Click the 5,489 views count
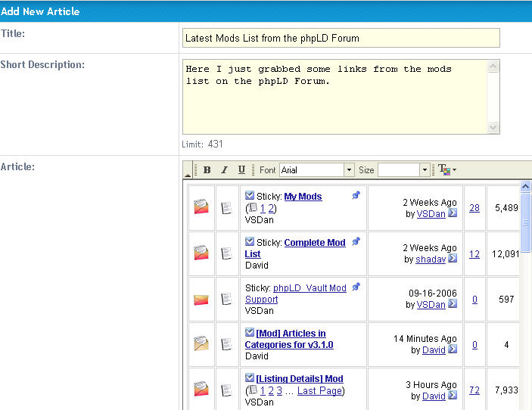Viewport: 532px width, 410px height. 506,208
